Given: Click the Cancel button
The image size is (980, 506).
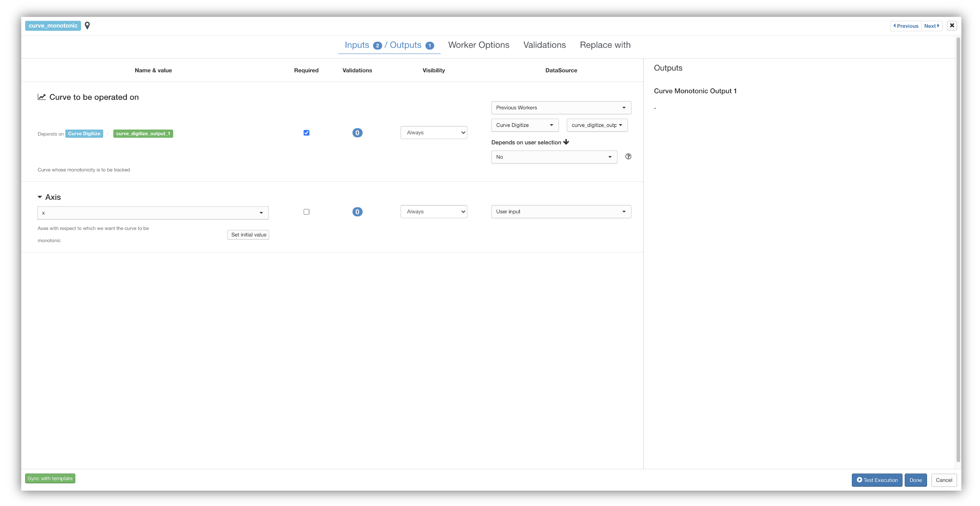Looking at the screenshot, I should tap(944, 480).
